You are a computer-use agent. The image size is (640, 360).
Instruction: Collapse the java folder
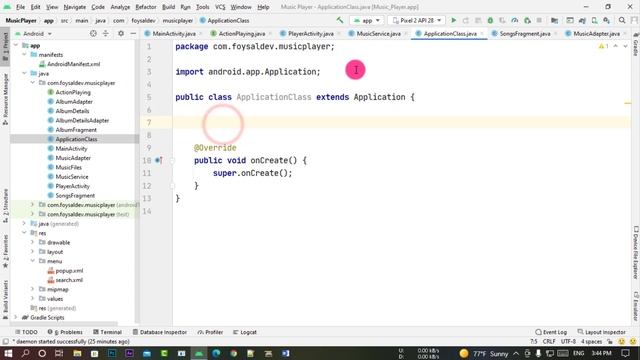pyautogui.click(x=24, y=73)
